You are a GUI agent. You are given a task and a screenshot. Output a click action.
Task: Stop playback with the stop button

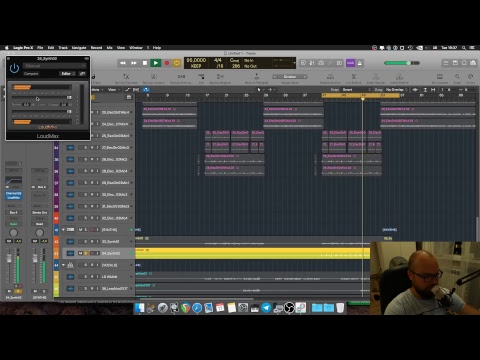click(x=145, y=63)
